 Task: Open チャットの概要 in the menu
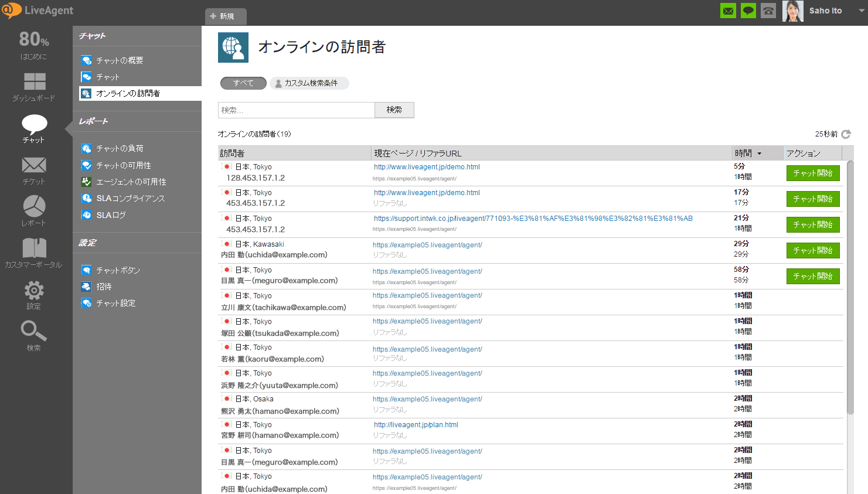(x=120, y=60)
